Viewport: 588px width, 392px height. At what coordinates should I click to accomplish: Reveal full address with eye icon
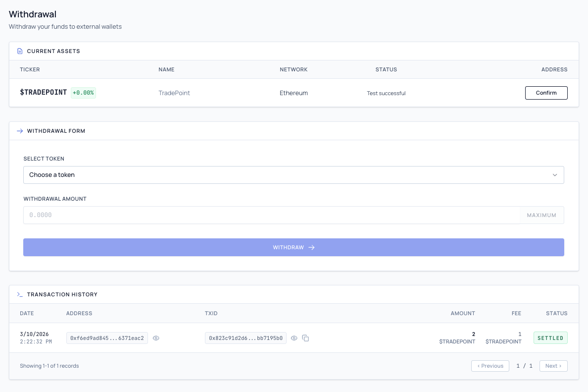pyautogui.click(x=156, y=338)
